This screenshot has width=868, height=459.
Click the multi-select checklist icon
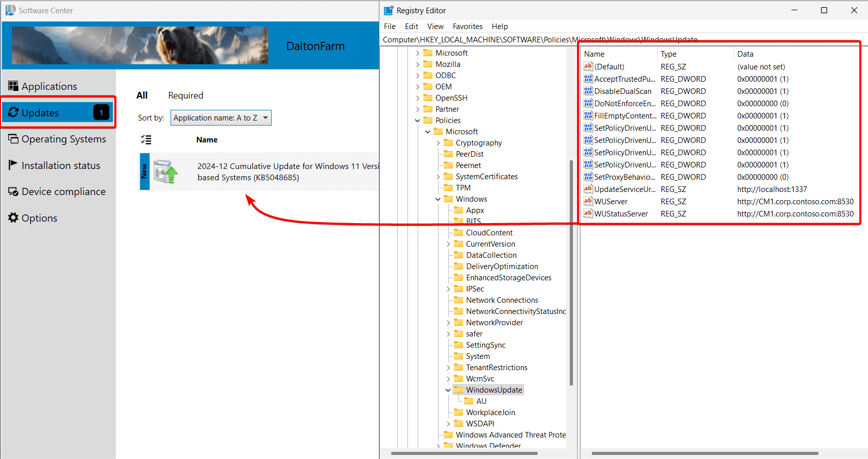click(x=146, y=139)
